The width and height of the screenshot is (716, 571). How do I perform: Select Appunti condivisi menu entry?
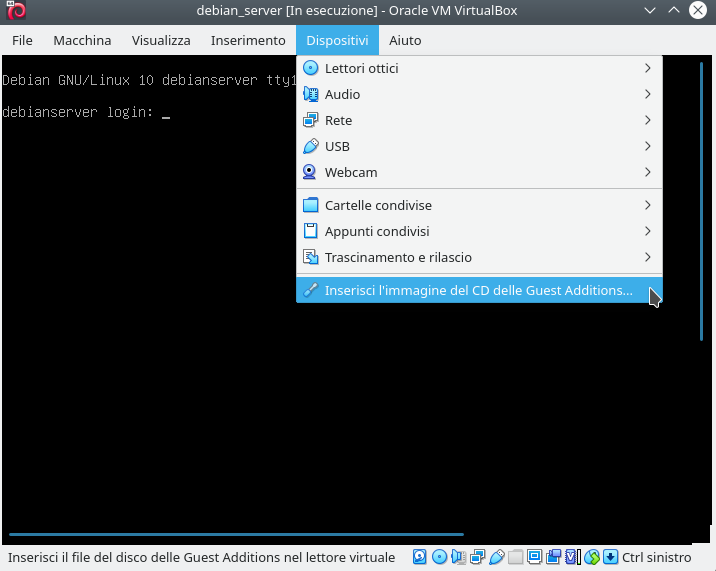(x=479, y=232)
